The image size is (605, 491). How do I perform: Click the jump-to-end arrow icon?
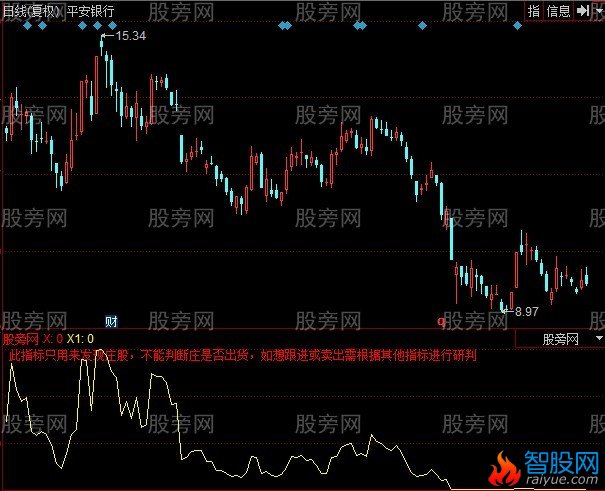pos(583,11)
